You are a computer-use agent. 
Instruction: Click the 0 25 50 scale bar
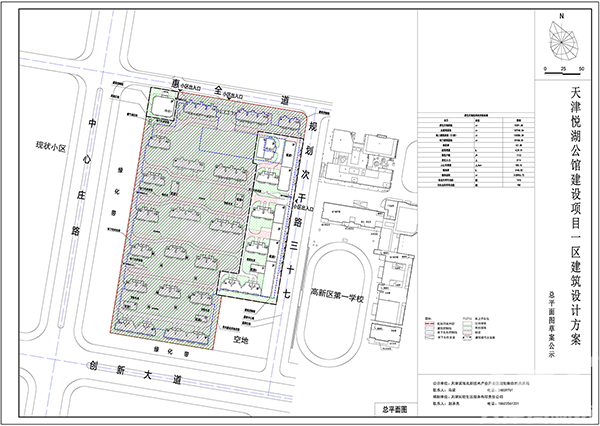[x=564, y=70]
